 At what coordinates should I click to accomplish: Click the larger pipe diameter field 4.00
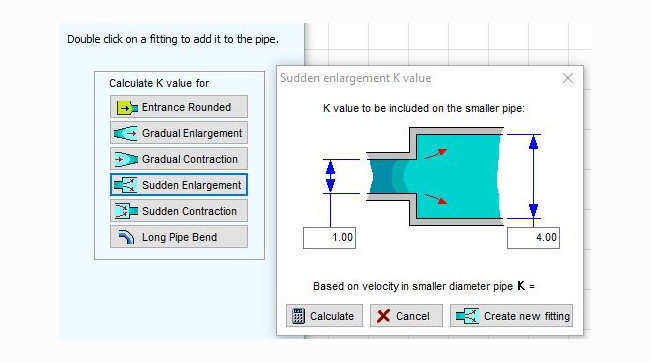point(534,238)
